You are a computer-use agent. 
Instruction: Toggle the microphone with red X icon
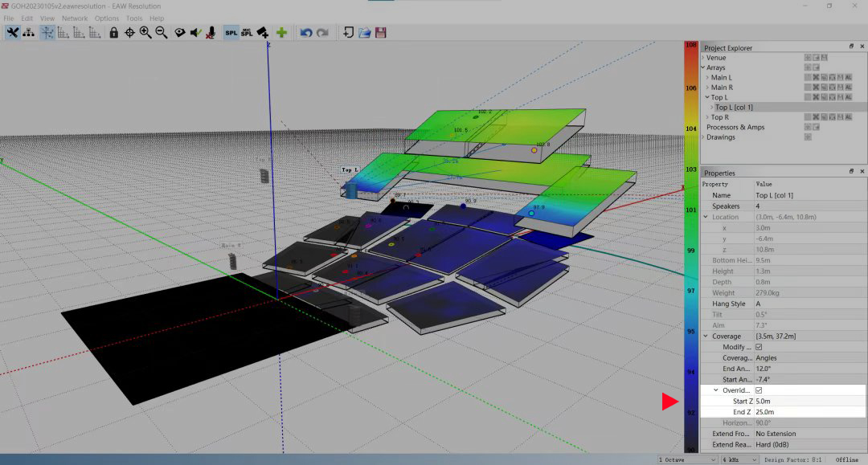coord(211,33)
